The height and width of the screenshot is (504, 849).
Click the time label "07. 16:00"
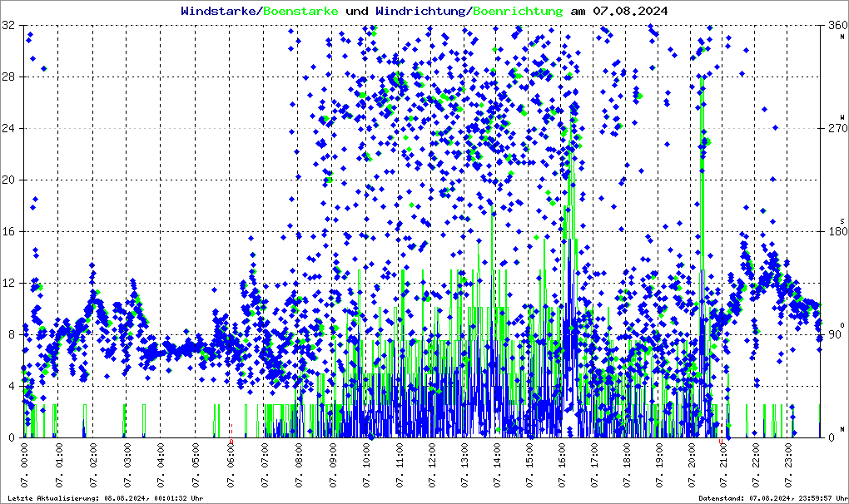562,465
